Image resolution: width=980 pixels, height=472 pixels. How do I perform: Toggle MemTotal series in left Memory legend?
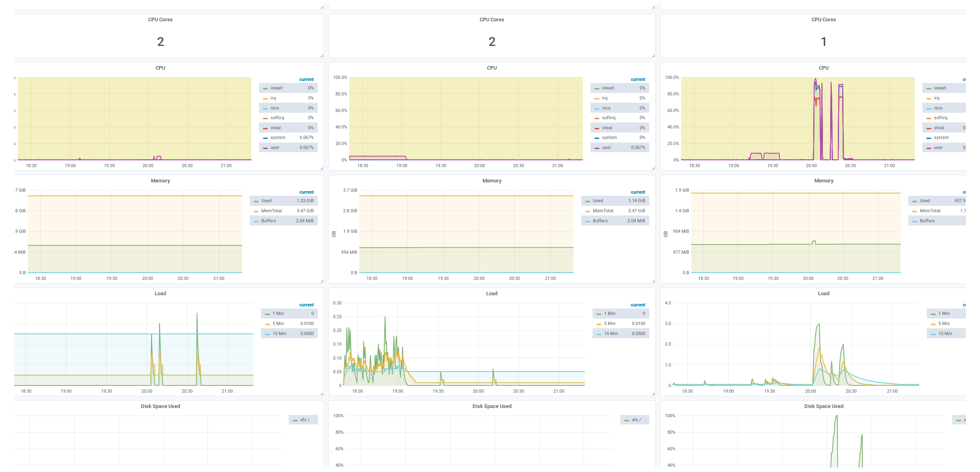click(x=271, y=211)
